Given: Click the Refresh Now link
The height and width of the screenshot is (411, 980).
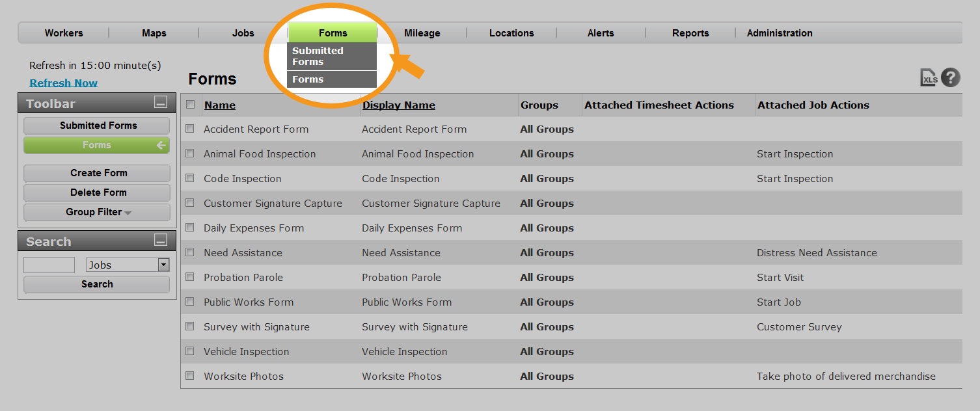Looking at the screenshot, I should (x=64, y=83).
